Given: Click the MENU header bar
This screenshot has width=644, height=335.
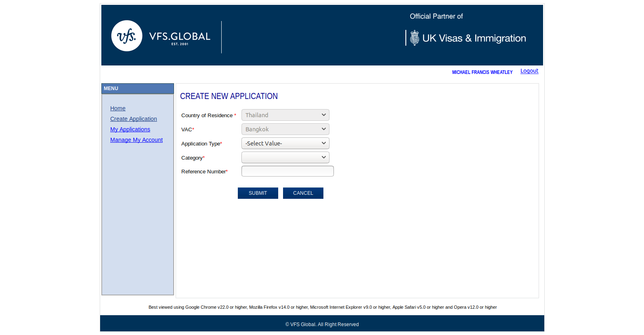Looking at the screenshot, I should [x=138, y=88].
